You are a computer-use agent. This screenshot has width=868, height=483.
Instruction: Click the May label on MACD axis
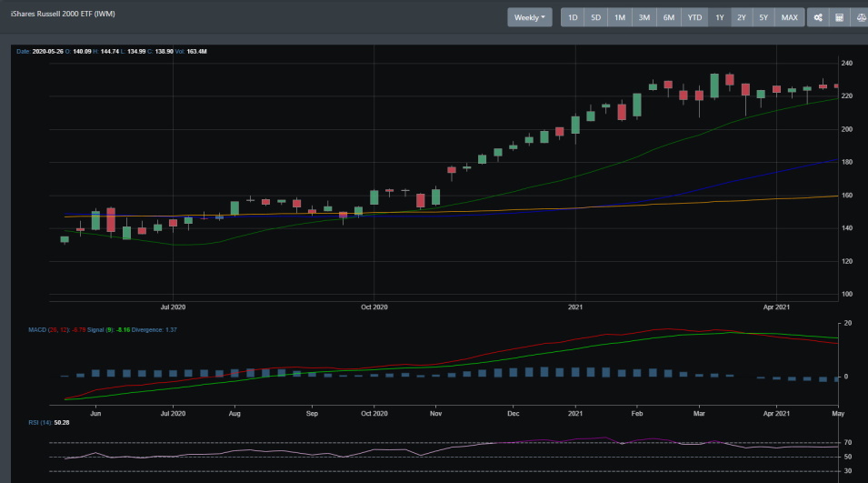click(838, 413)
